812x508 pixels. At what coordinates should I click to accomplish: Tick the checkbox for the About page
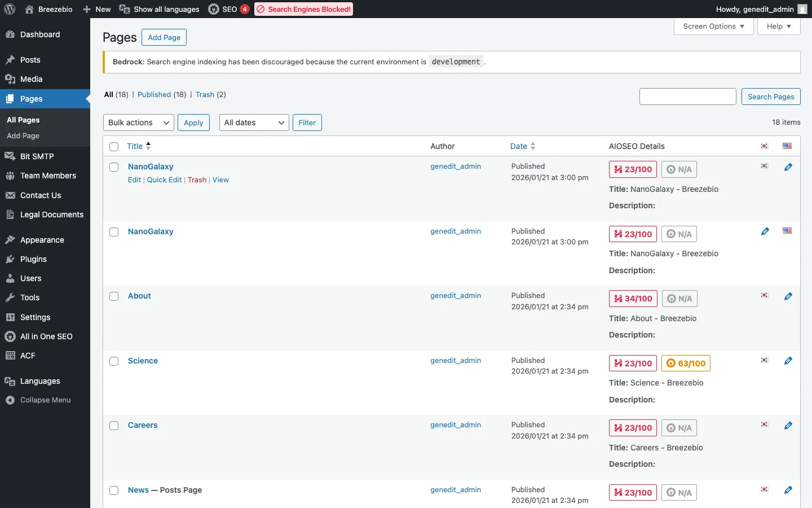point(114,296)
